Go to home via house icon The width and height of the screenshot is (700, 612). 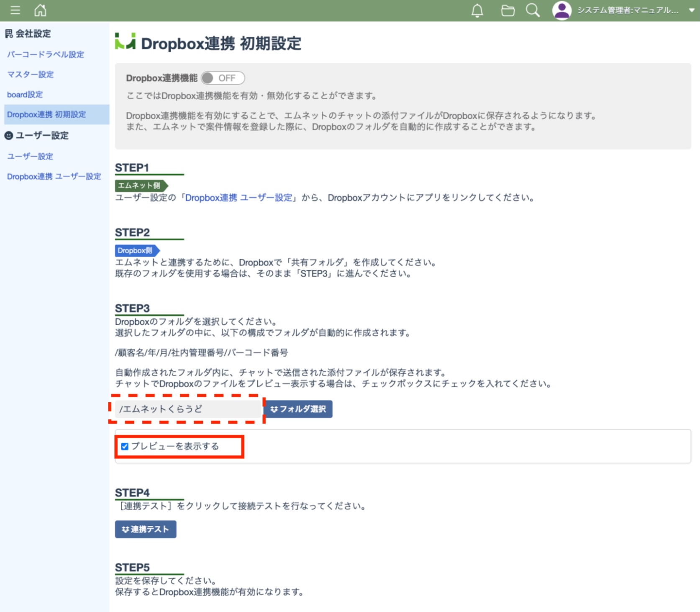point(40,10)
